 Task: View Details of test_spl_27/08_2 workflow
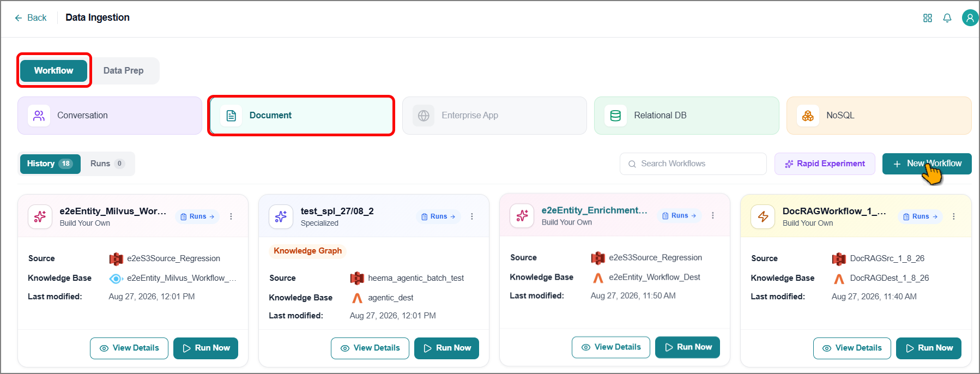click(370, 348)
